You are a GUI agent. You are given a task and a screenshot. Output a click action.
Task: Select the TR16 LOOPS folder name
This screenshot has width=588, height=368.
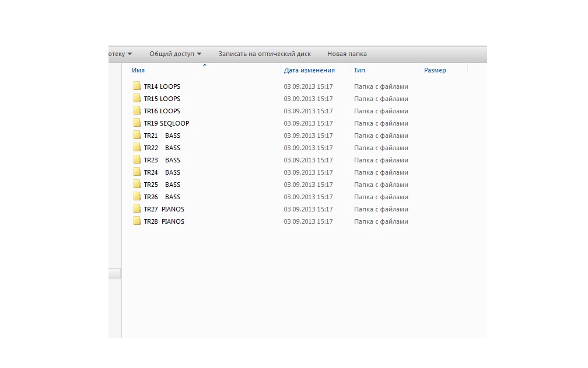point(162,111)
